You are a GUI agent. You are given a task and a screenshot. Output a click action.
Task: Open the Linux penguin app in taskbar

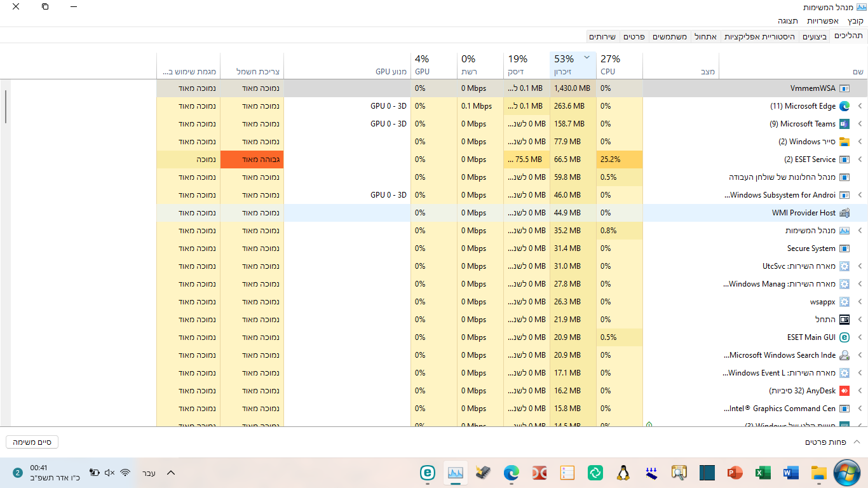[623, 473]
